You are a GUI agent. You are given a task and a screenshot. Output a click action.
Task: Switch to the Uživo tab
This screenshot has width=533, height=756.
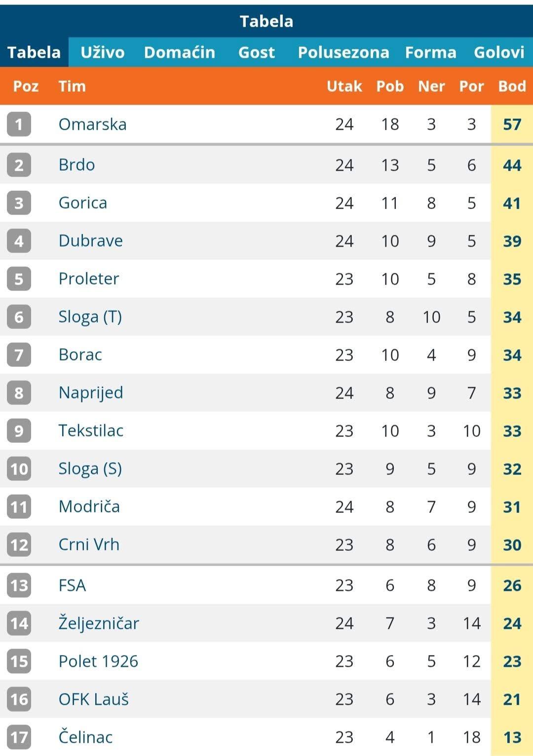(x=103, y=52)
